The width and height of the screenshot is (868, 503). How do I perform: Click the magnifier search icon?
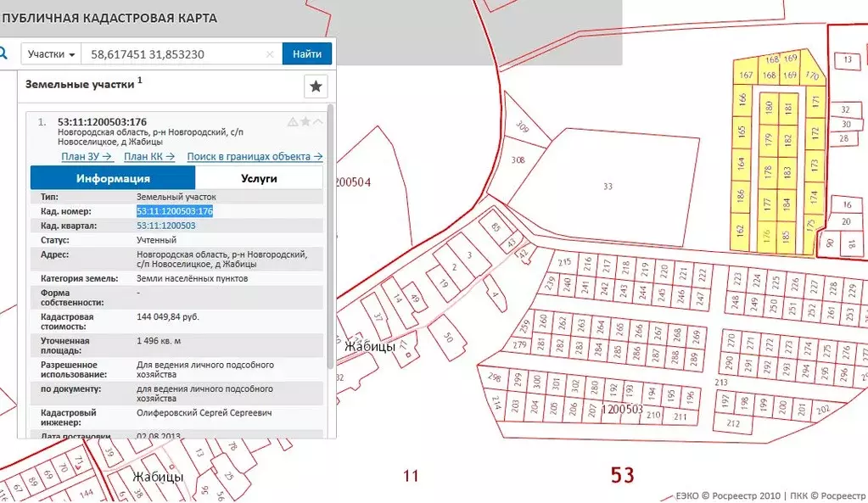[3, 53]
